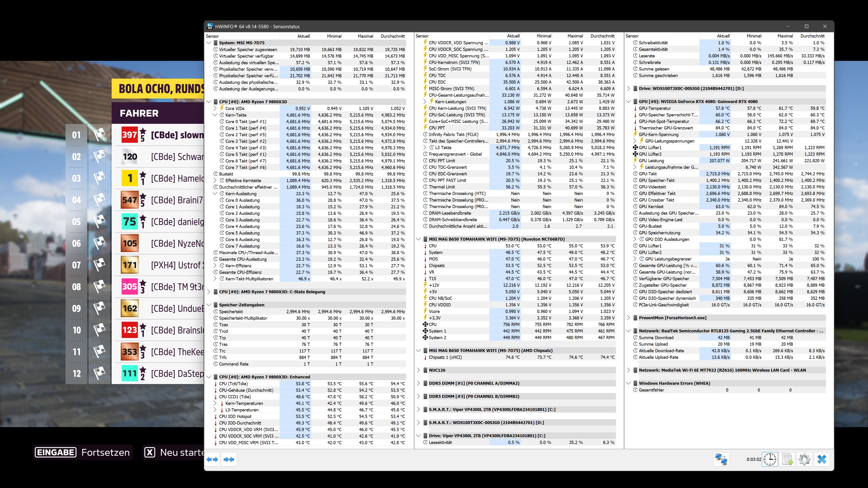Click the shrink columns arrows icon
This screenshot has width=868, height=488.
pos(229,459)
